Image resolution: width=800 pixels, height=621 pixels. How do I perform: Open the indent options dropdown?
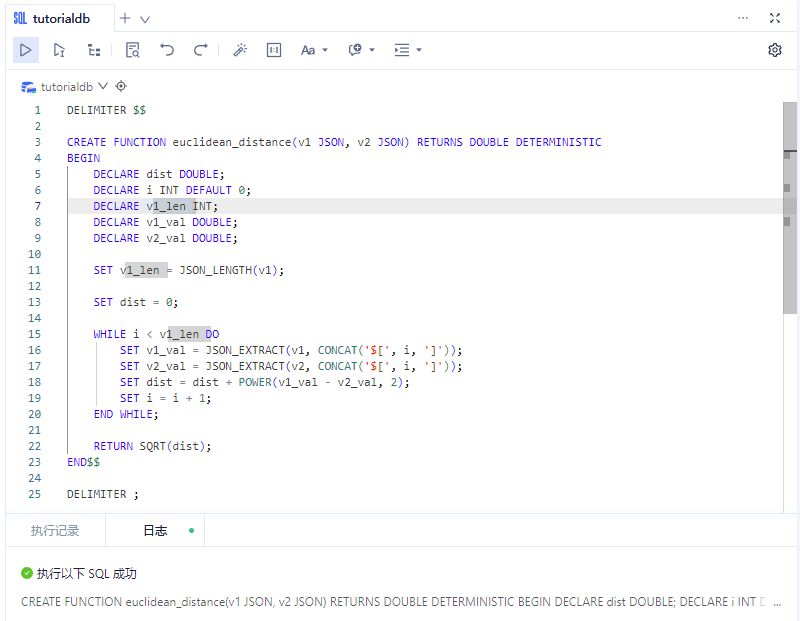[x=408, y=50]
